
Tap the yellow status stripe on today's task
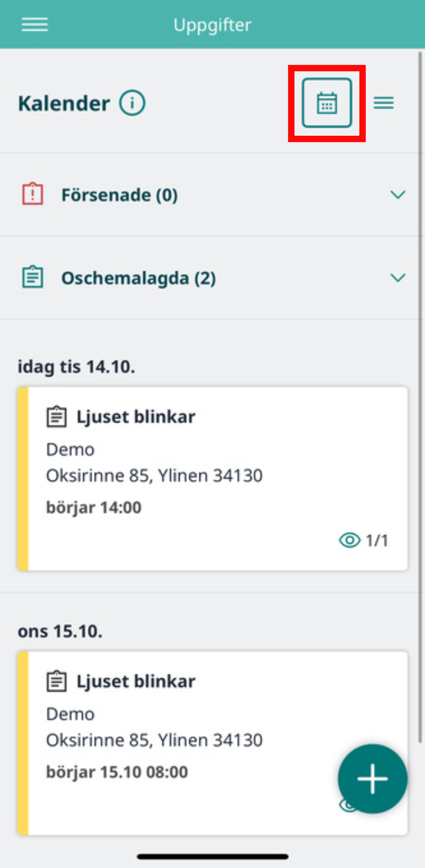point(23,479)
